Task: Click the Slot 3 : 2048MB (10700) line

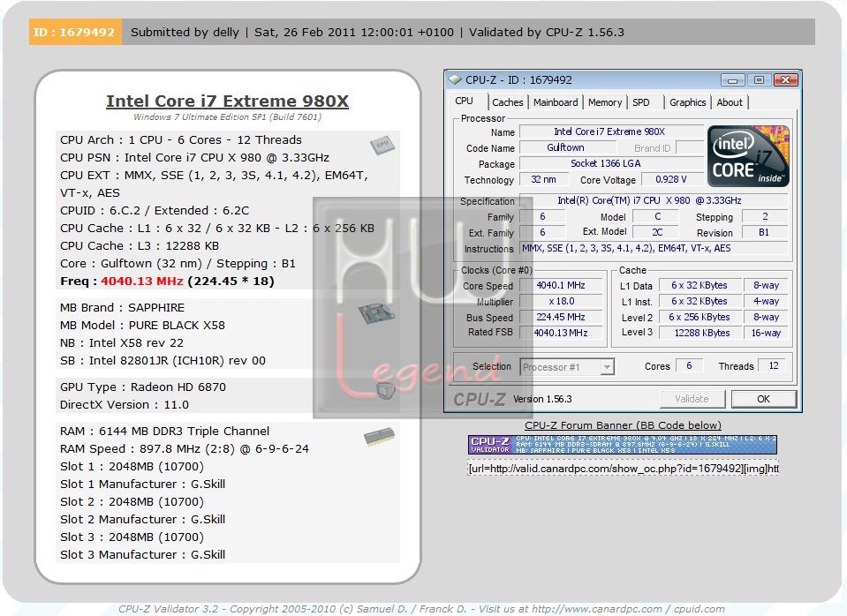Action: click(132, 537)
